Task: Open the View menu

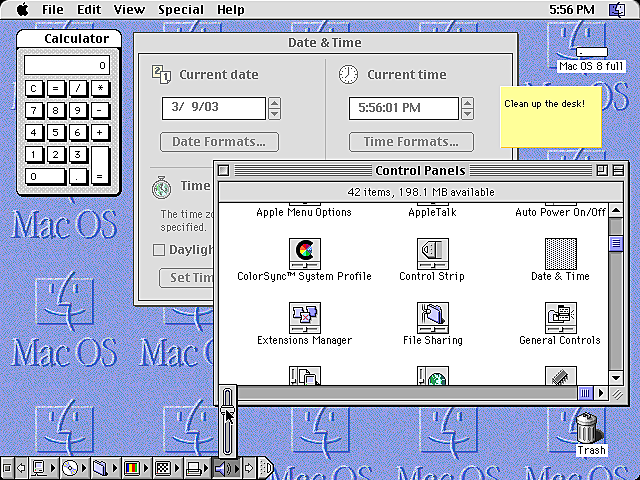Action: tap(129, 9)
